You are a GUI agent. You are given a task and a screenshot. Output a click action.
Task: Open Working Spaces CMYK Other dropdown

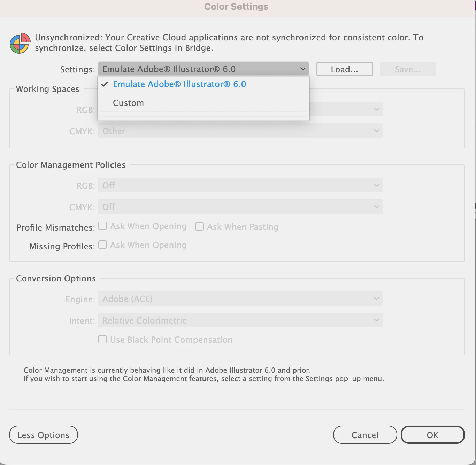pyautogui.click(x=240, y=131)
